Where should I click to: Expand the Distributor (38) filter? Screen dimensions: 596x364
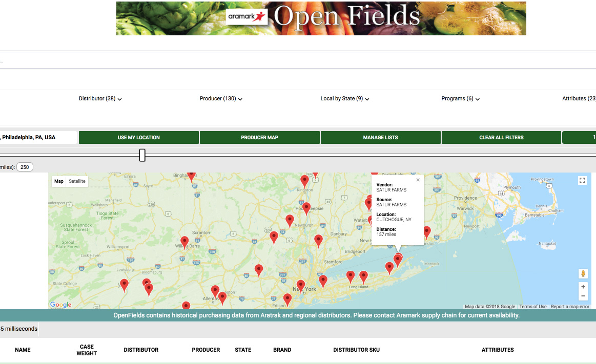click(x=100, y=99)
